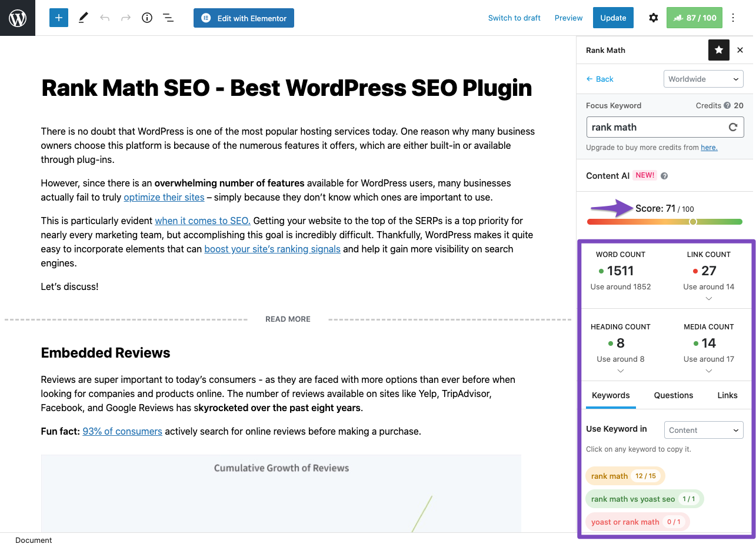Click the Embedded Reviews heading
The height and width of the screenshot is (547, 756).
coord(105,353)
